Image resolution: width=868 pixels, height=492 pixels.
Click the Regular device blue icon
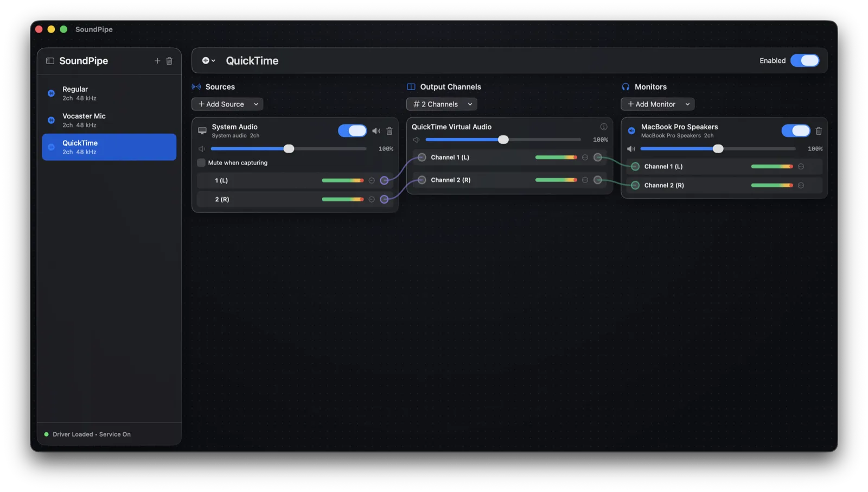click(x=51, y=93)
